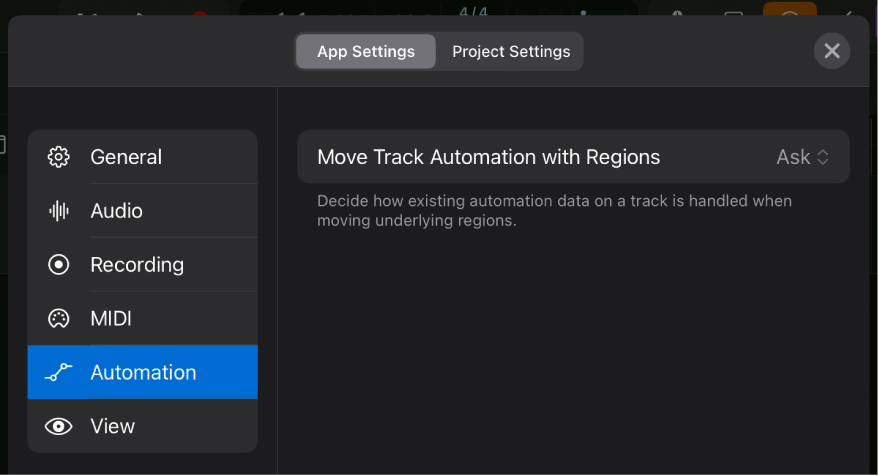Select the highlighted Automation category label
Viewport: 878px width, 476px height.
[143, 373]
